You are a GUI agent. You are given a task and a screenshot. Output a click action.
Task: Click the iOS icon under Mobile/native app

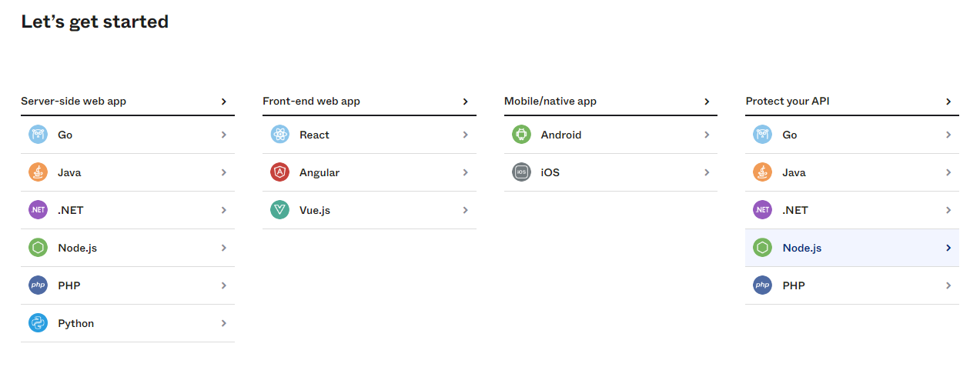(521, 172)
